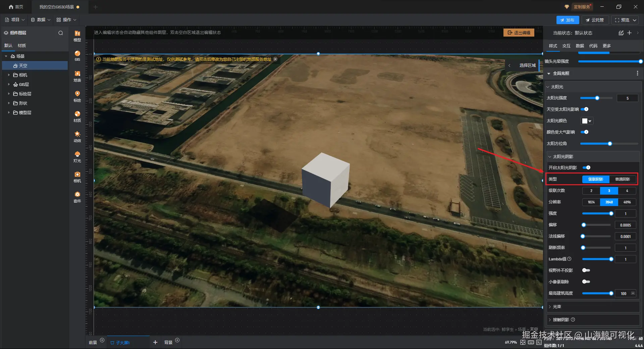Expand the 接触阴影 section
Viewport: 644px width, 349px height.
550,320
